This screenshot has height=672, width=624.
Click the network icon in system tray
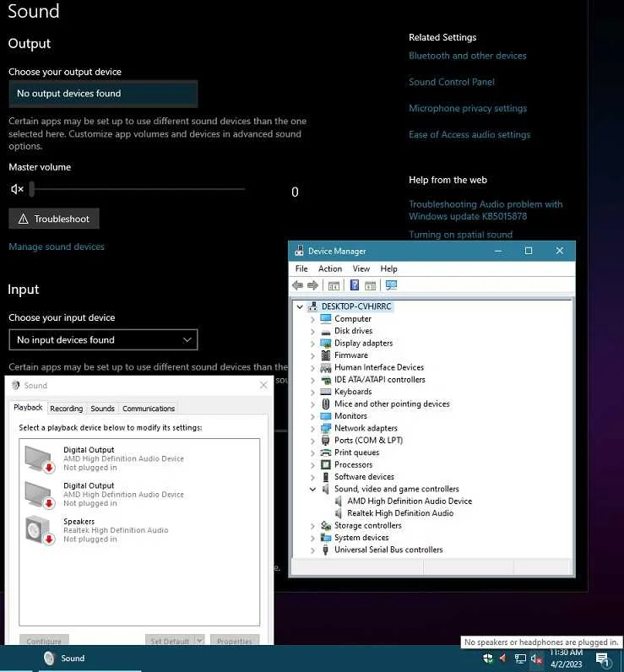pyautogui.click(x=520, y=658)
